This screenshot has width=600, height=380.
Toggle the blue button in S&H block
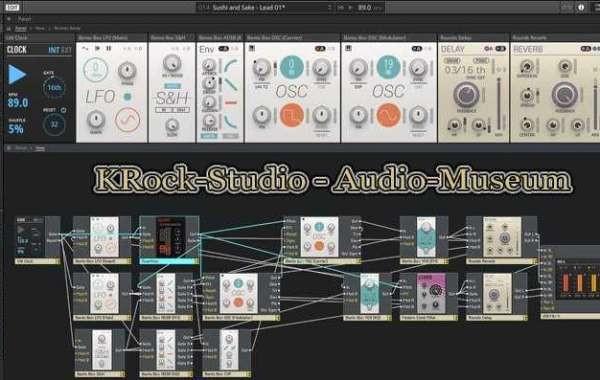tap(173, 86)
